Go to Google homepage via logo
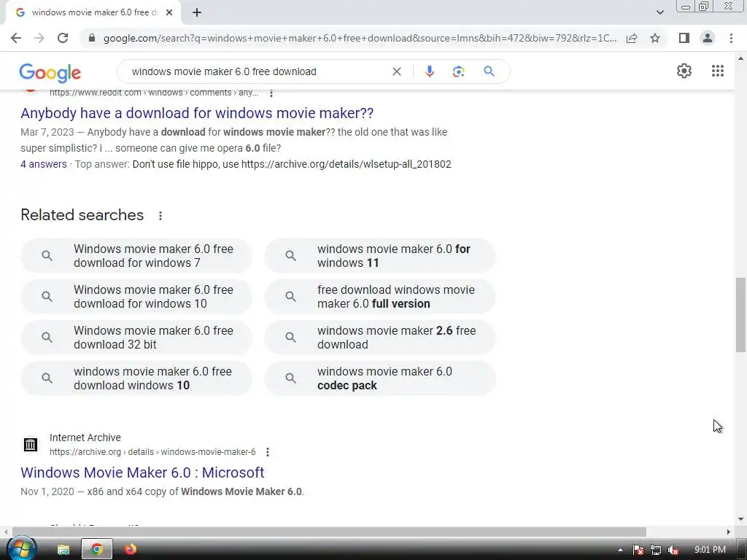Screen dimensions: 747x560 coord(50,72)
